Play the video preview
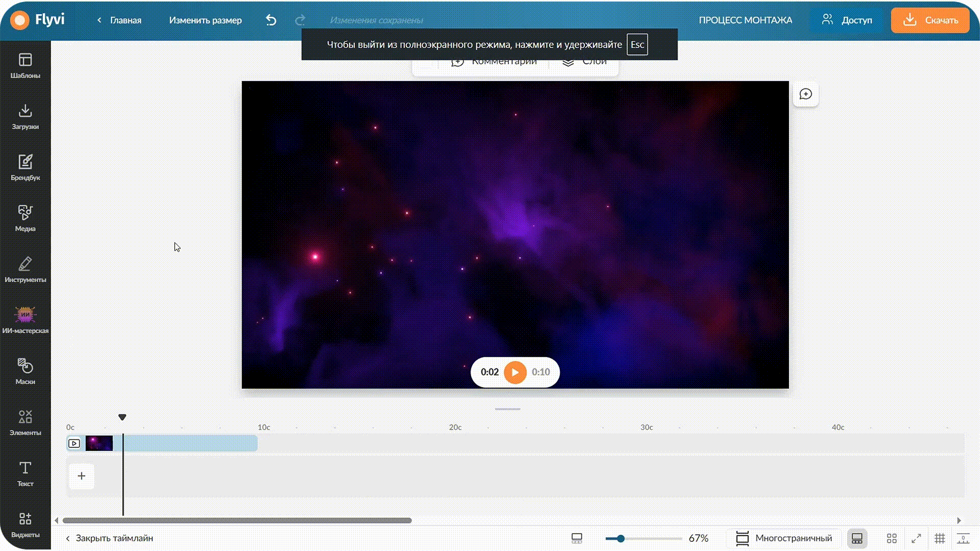Viewport: 980px width, 551px height. [x=515, y=372]
